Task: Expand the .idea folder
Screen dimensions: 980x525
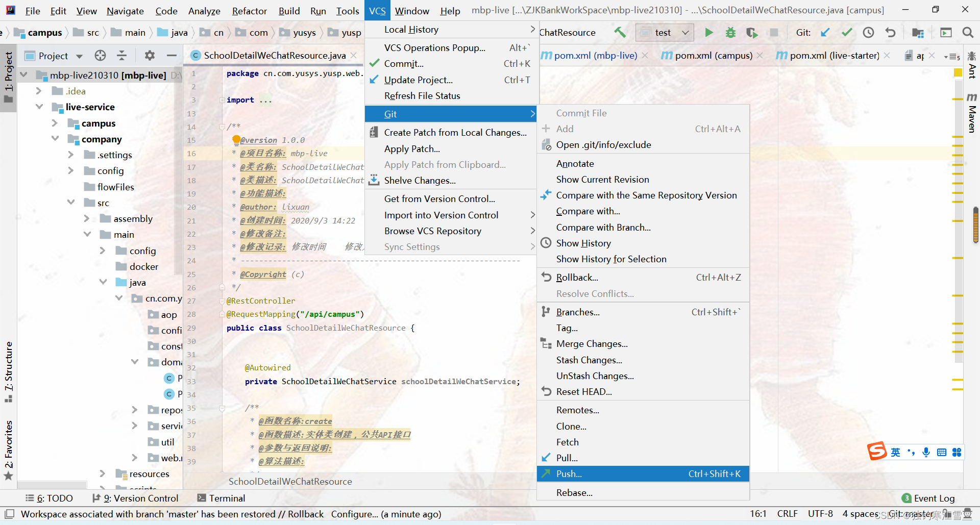Action: click(x=39, y=91)
